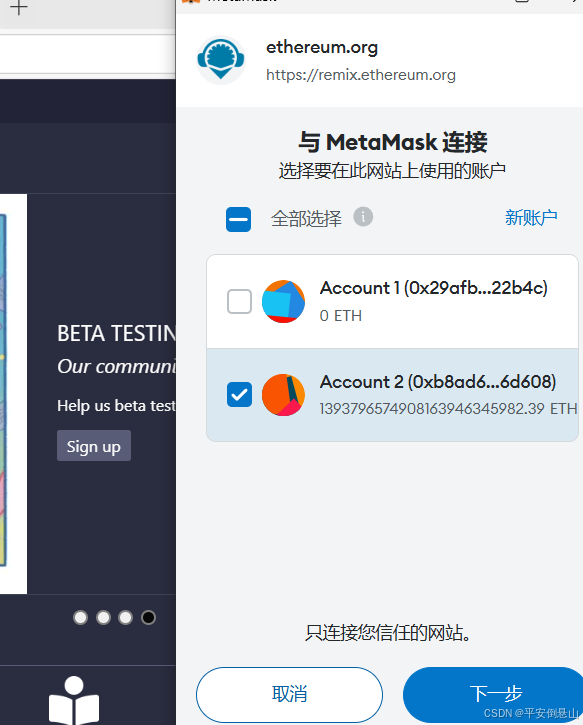
Task: Click the 下一步 next button
Action: click(x=494, y=694)
